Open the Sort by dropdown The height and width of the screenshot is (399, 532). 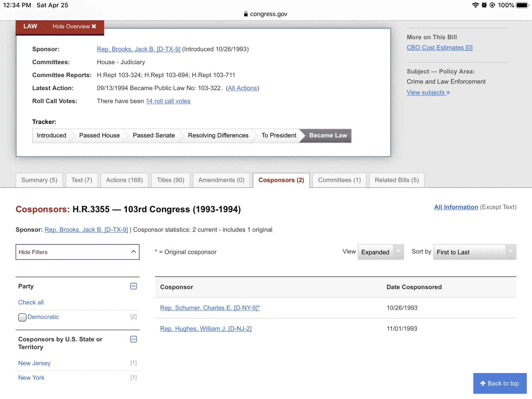(x=474, y=252)
